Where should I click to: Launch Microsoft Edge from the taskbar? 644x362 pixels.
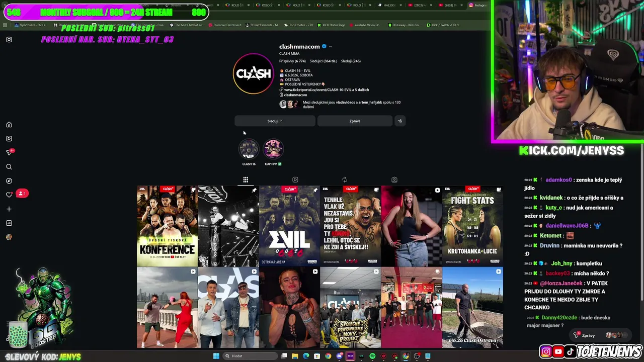click(x=306, y=356)
